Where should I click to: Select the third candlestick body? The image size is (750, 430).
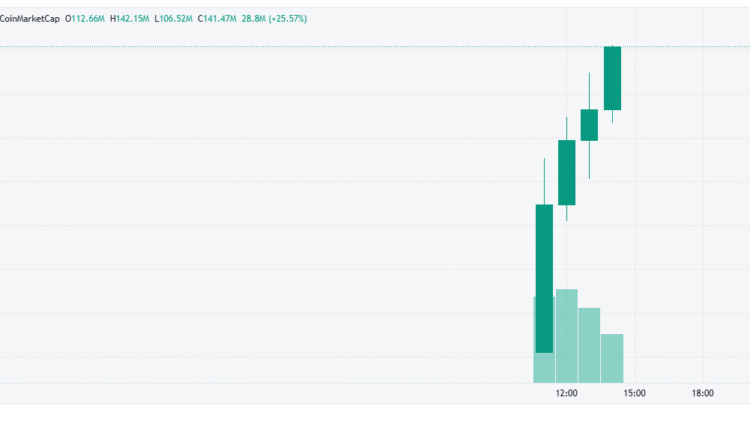coord(589,125)
